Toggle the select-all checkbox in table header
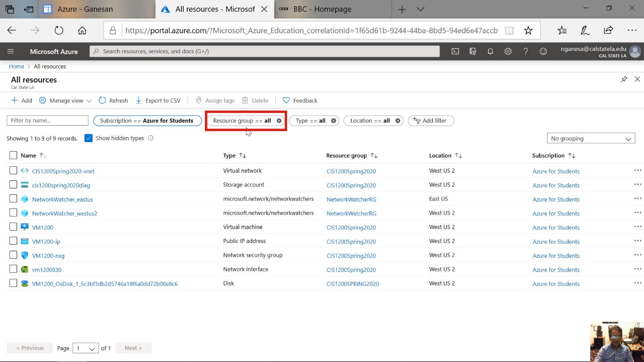This screenshot has width=644, height=362. coord(13,156)
